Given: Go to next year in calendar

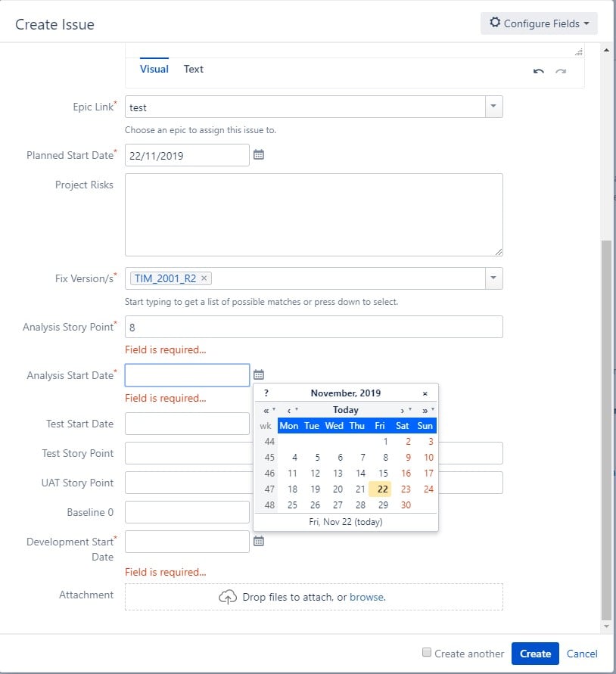Looking at the screenshot, I should [x=426, y=411].
